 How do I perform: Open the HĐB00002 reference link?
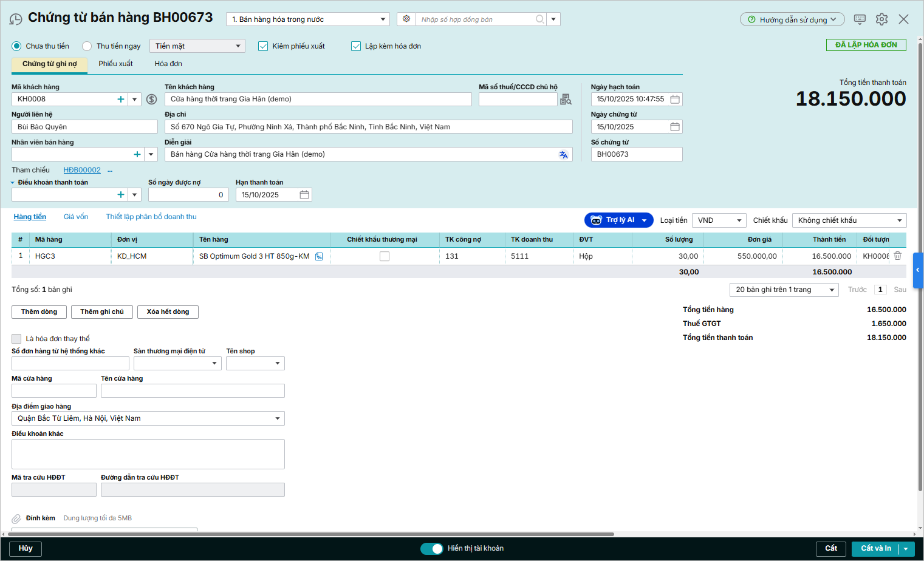tap(82, 170)
